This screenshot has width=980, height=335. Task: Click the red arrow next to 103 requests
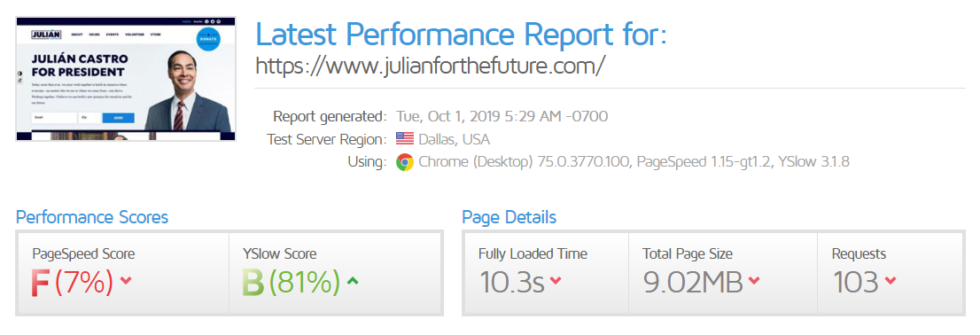(x=891, y=281)
